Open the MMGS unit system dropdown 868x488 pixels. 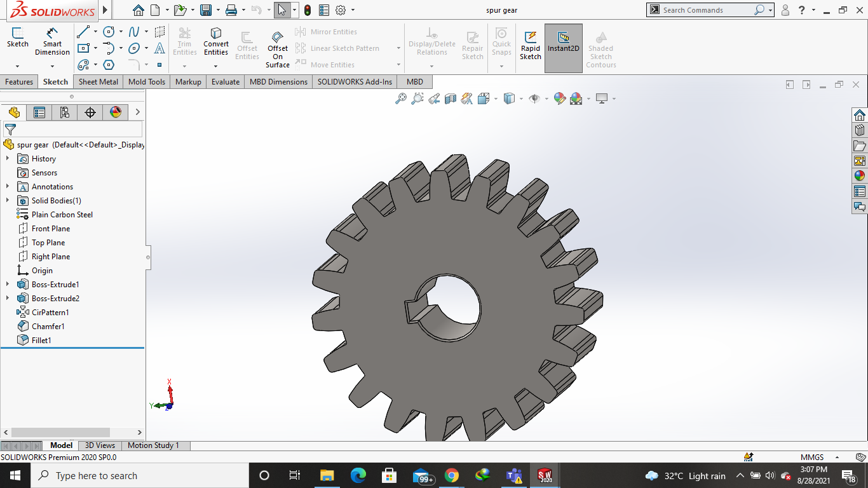(x=837, y=457)
